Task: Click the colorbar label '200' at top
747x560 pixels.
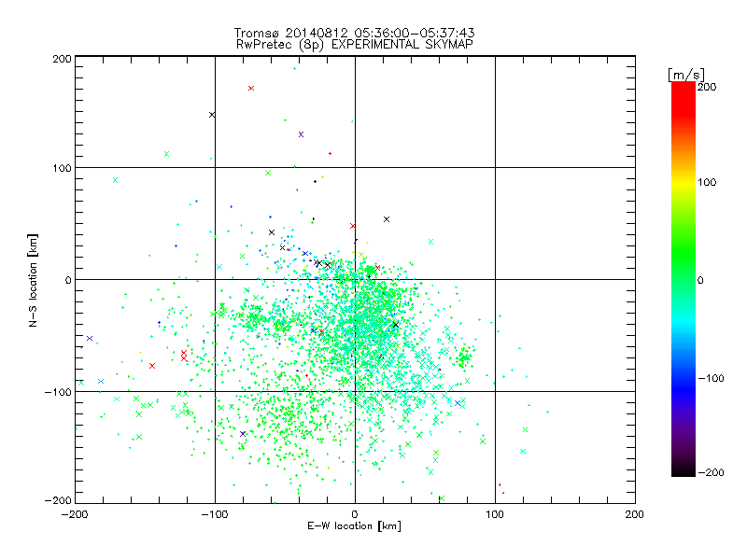Action: (x=707, y=87)
